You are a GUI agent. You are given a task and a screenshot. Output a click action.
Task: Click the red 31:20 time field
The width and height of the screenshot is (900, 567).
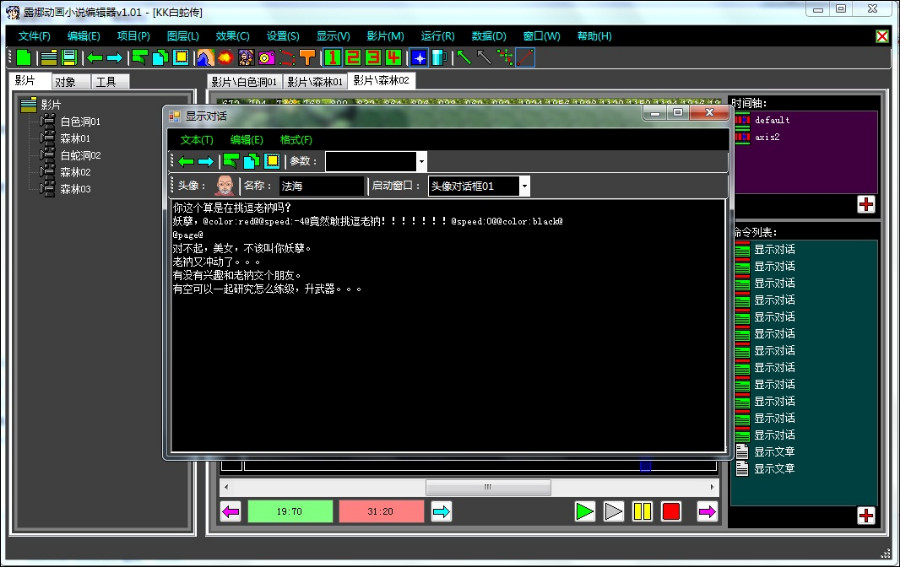pos(381,511)
